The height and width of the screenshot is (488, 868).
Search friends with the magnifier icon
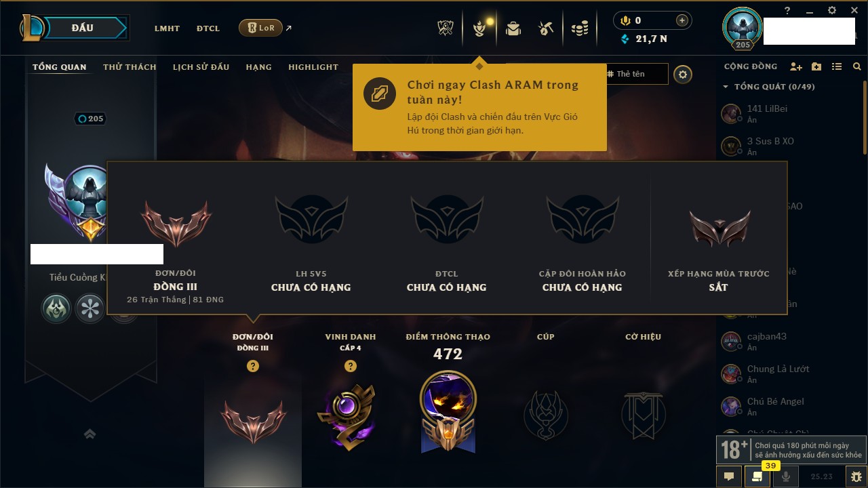(x=857, y=66)
